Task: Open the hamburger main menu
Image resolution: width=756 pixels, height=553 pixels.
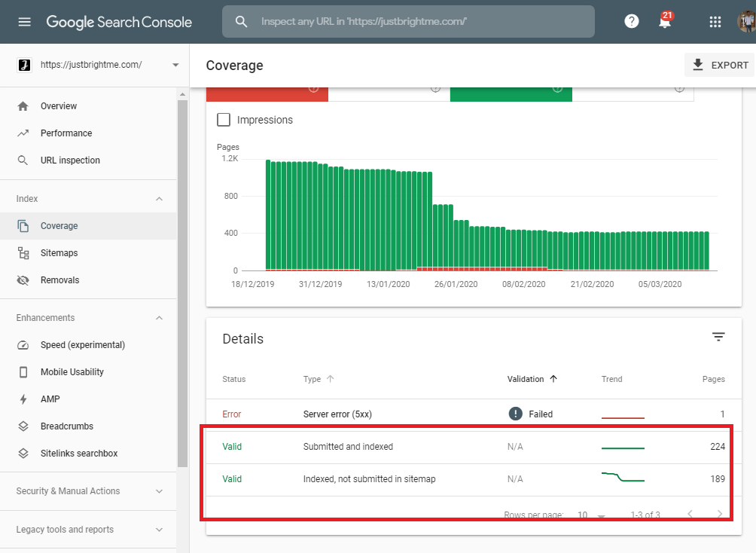Action: click(24, 22)
